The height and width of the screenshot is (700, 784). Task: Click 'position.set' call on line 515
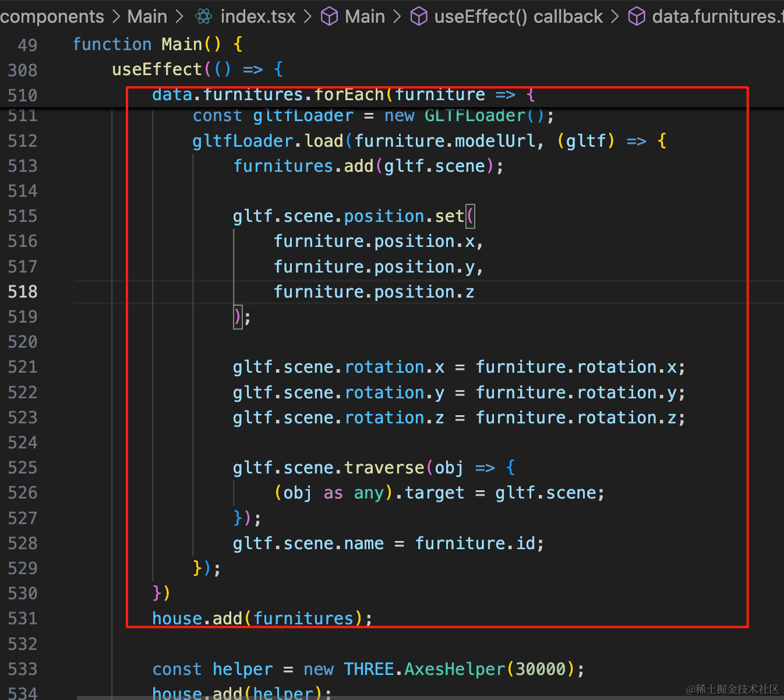[404, 216]
